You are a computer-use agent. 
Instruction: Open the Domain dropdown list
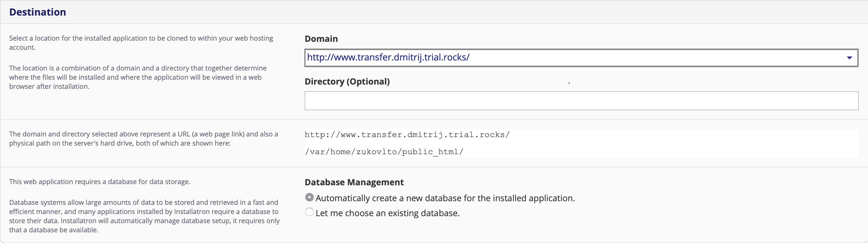pos(581,58)
